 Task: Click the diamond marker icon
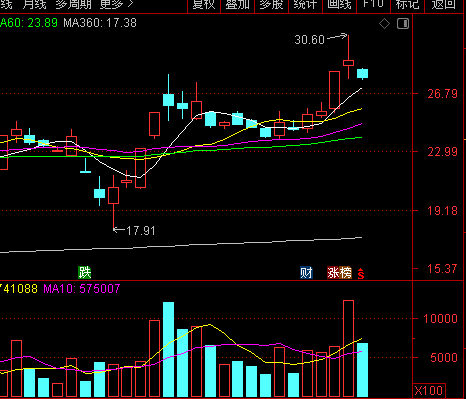[384, 24]
